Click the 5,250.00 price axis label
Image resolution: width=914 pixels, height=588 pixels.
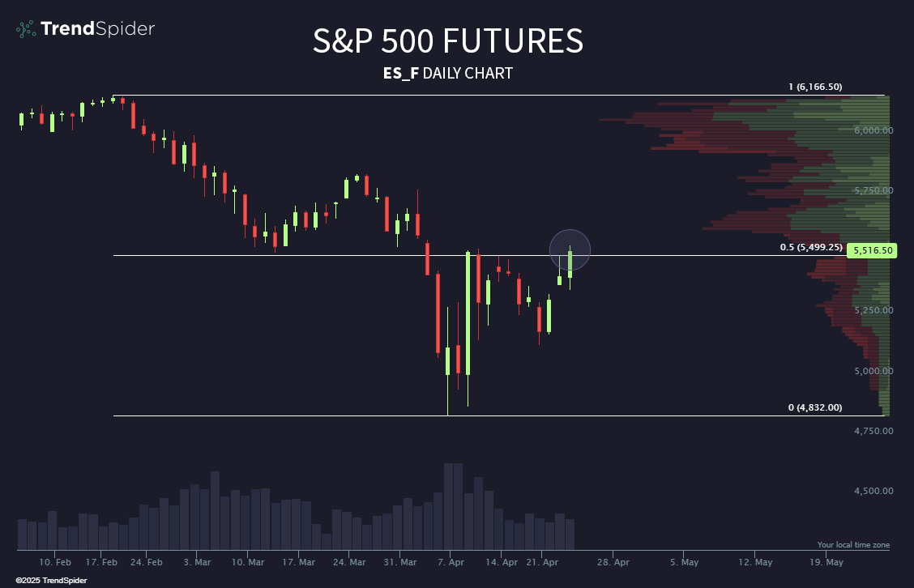point(874,310)
